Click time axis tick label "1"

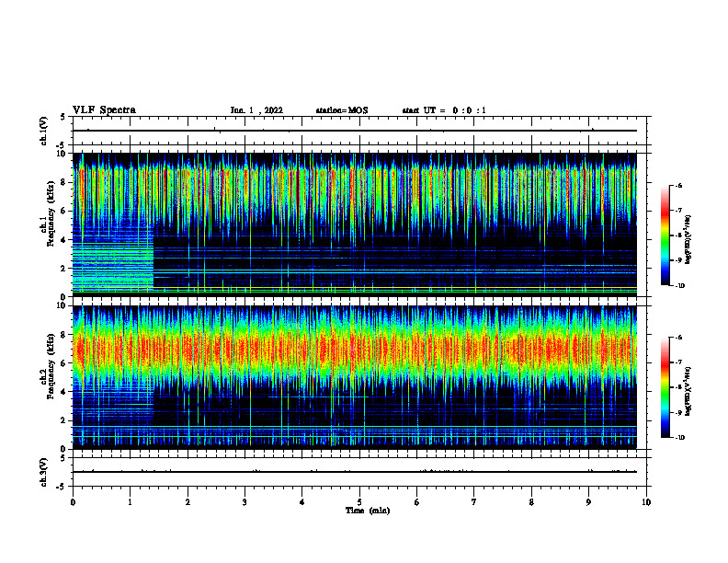pos(130,502)
